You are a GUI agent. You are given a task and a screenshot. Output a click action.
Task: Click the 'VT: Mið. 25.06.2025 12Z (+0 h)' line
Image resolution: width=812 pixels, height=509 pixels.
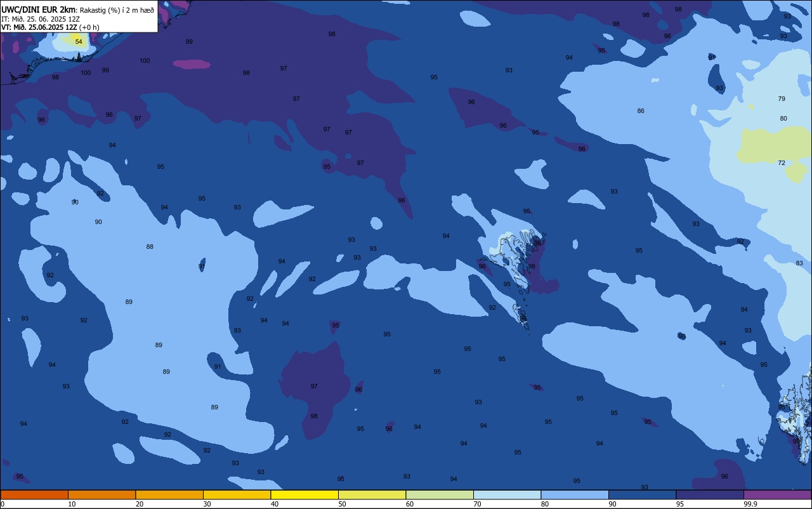[x=50, y=27]
